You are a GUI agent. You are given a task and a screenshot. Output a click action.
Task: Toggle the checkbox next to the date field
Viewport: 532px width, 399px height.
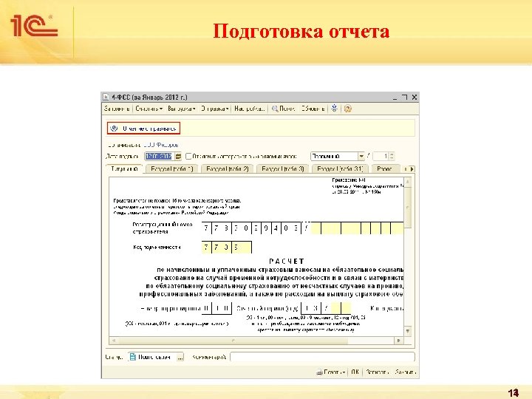(x=188, y=157)
